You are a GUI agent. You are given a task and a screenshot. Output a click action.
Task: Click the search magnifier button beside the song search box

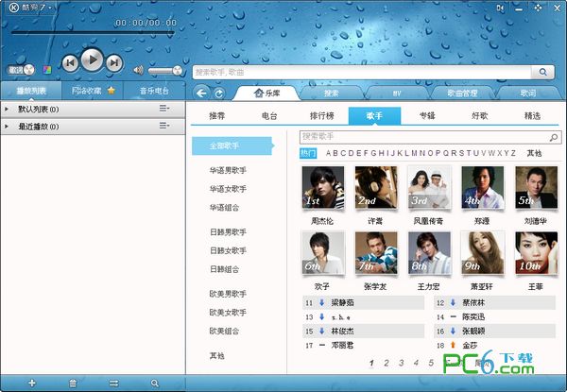(543, 71)
